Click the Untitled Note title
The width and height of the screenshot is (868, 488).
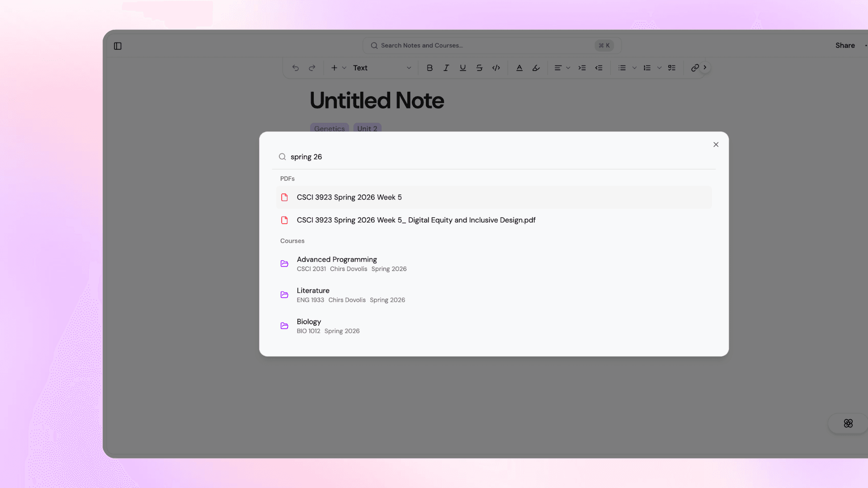(377, 100)
